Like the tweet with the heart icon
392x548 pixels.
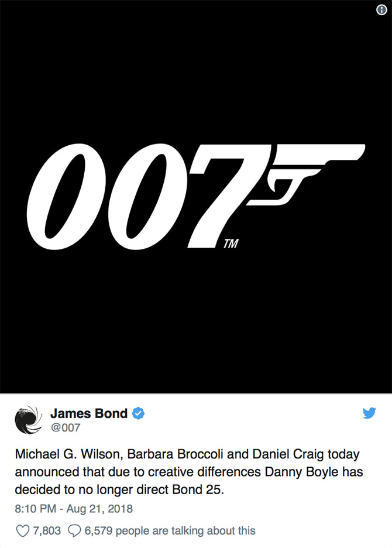click(x=23, y=531)
